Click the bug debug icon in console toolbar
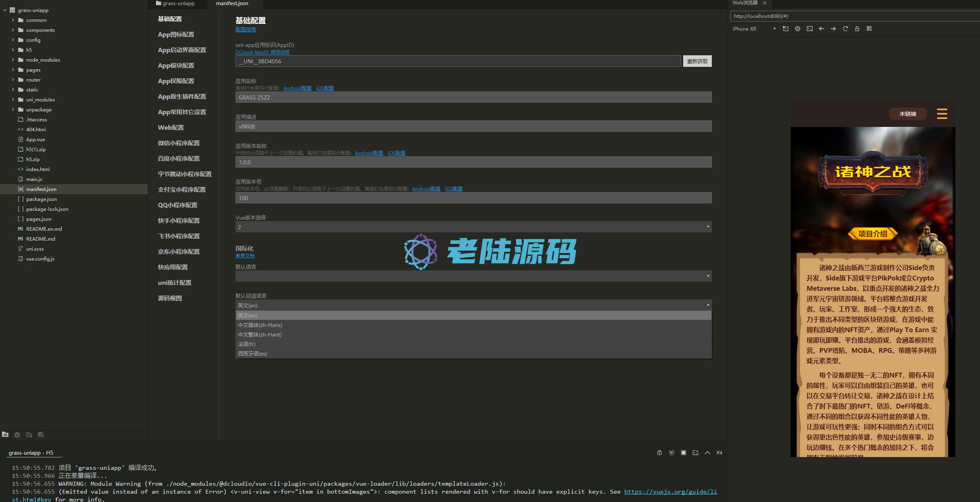This screenshot has width=980, height=502. [x=659, y=453]
